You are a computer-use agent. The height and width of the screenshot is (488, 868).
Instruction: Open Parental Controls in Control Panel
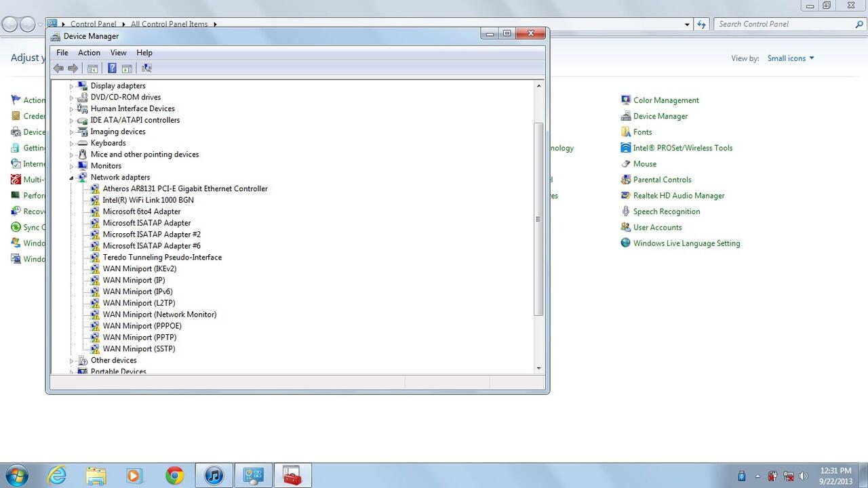point(663,180)
